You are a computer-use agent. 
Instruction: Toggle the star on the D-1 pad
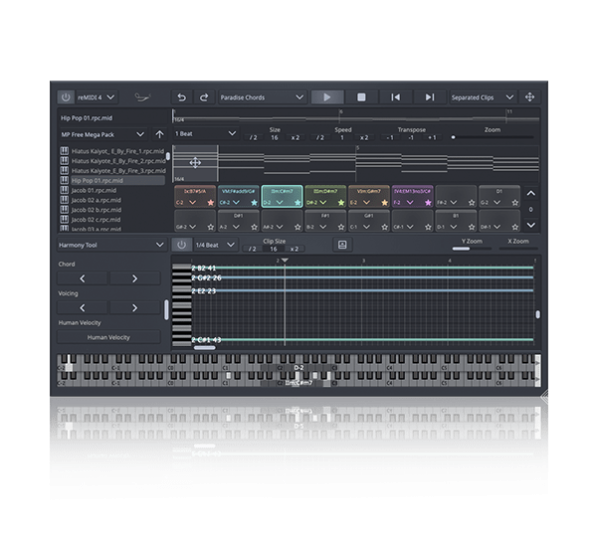[x=471, y=227]
